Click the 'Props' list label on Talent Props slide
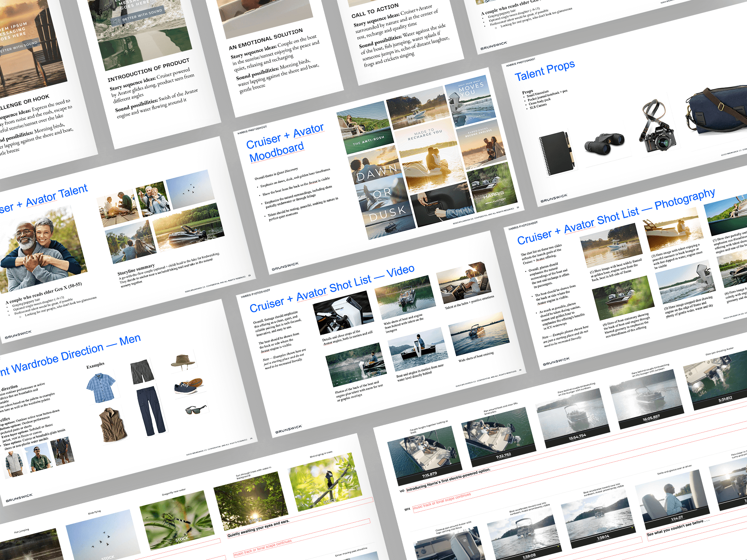This screenshot has height=560, width=747. [x=527, y=92]
